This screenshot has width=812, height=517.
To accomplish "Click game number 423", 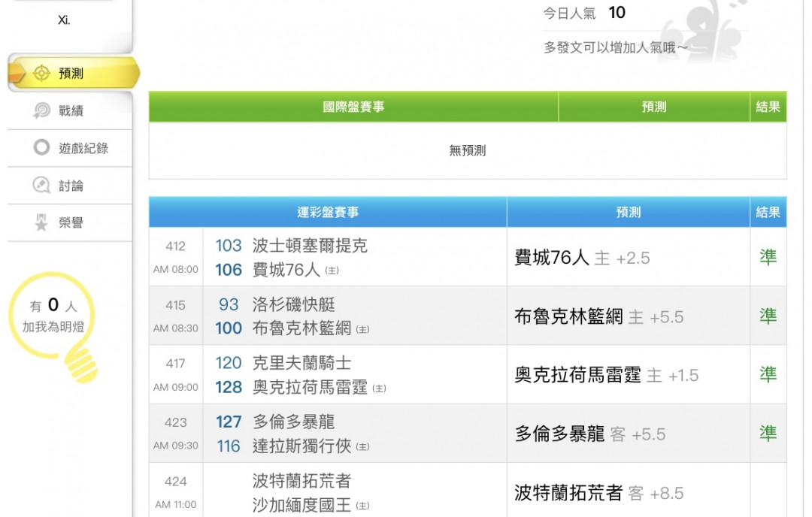I will (175, 423).
